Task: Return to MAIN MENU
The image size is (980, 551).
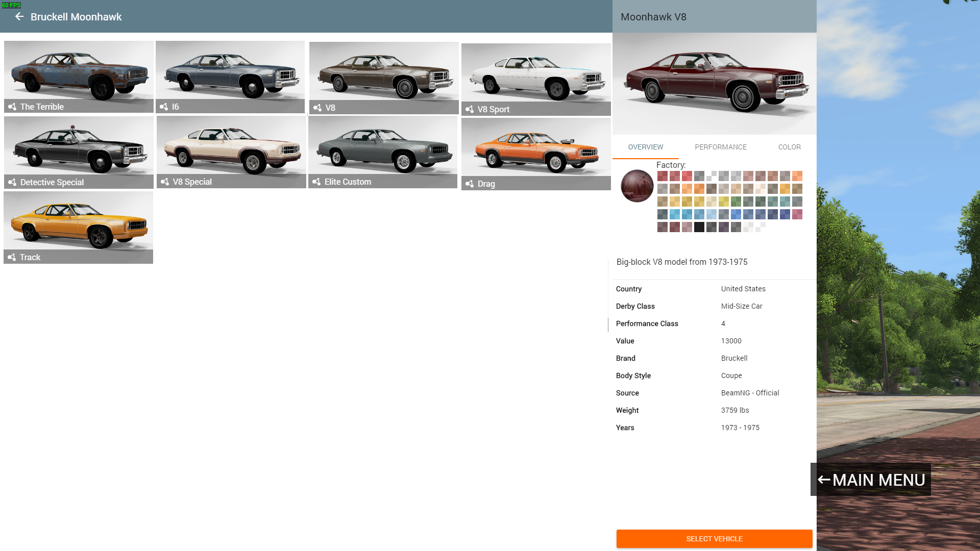Action: click(x=871, y=480)
